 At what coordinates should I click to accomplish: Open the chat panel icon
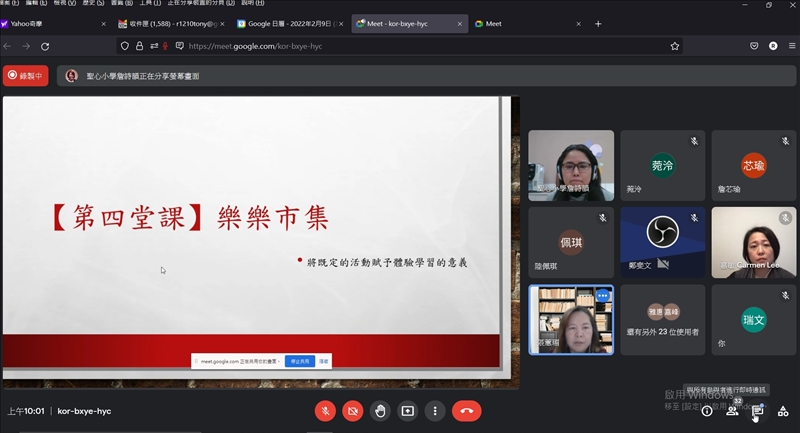758,411
